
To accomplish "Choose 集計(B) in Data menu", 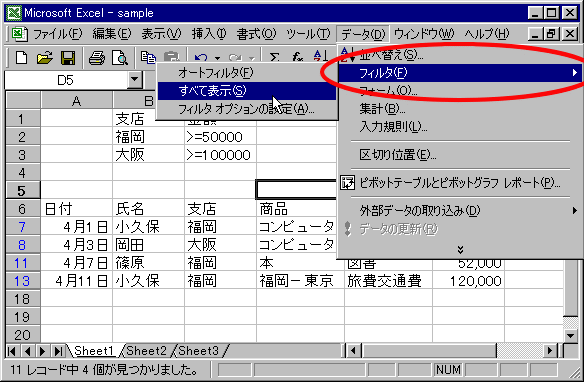I will (x=459, y=109).
